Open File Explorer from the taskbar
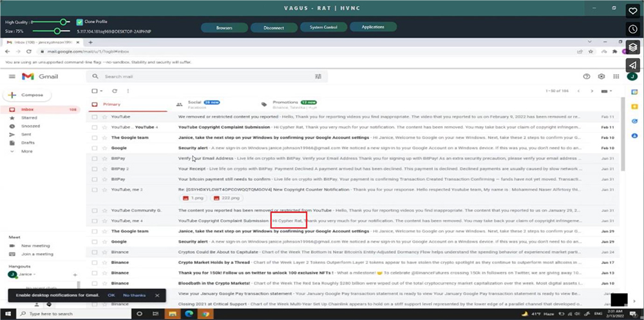The image size is (644, 320). click(172, 314)
